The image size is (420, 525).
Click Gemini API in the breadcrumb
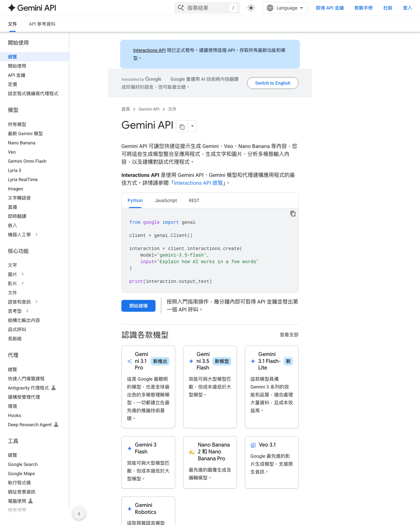click(149, 109)
